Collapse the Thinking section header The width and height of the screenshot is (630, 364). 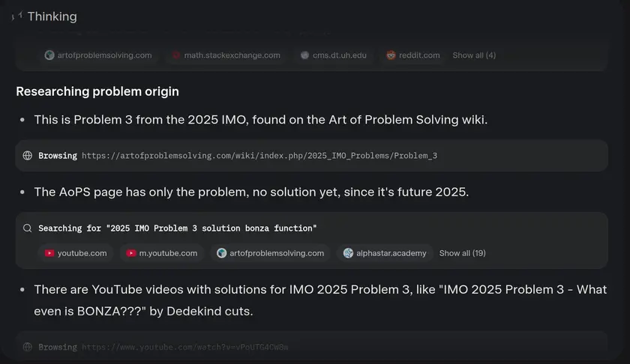click(52, 16)
